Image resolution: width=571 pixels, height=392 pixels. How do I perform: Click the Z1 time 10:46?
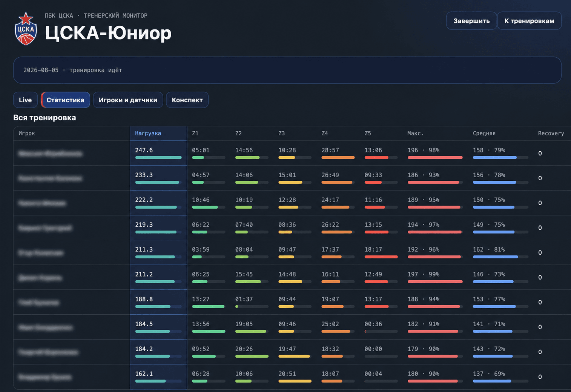coord(201,200)
